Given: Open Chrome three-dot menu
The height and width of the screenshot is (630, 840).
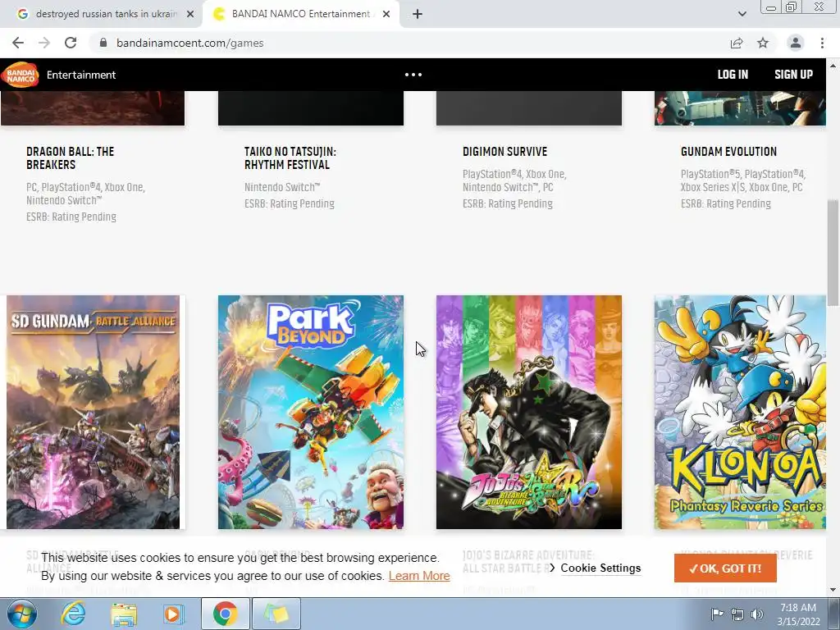Looking at the screenshot, I should tap(822, 43).
